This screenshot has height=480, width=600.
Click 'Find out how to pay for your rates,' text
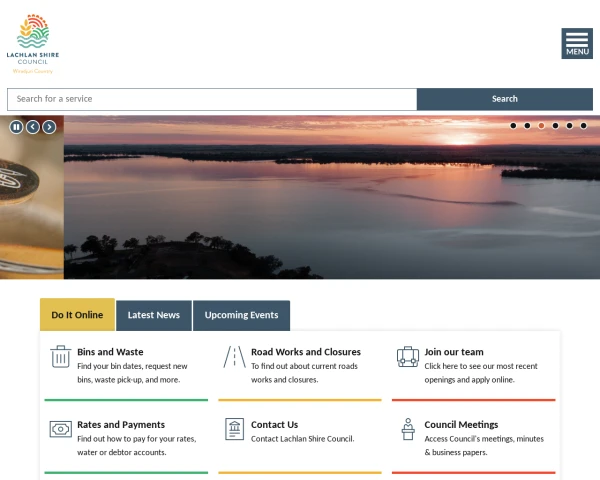137,439
